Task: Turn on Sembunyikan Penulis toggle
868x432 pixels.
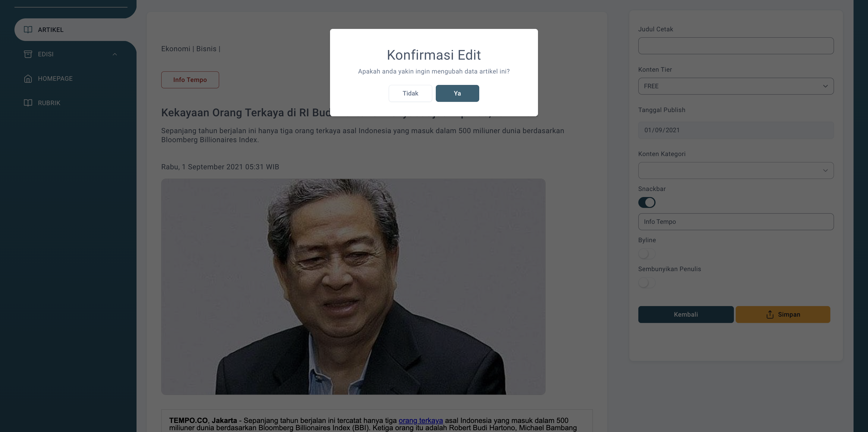Action: click(646, 283)
